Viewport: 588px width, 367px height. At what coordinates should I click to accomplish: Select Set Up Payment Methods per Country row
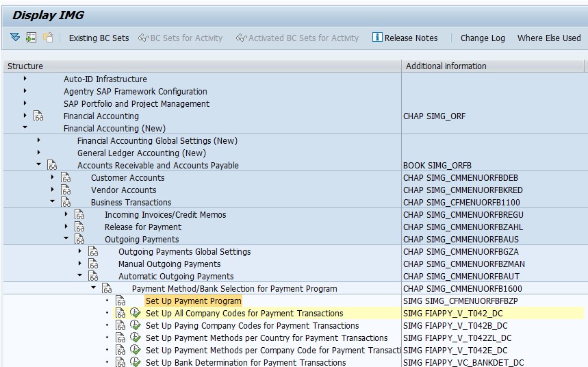(267, 338)
